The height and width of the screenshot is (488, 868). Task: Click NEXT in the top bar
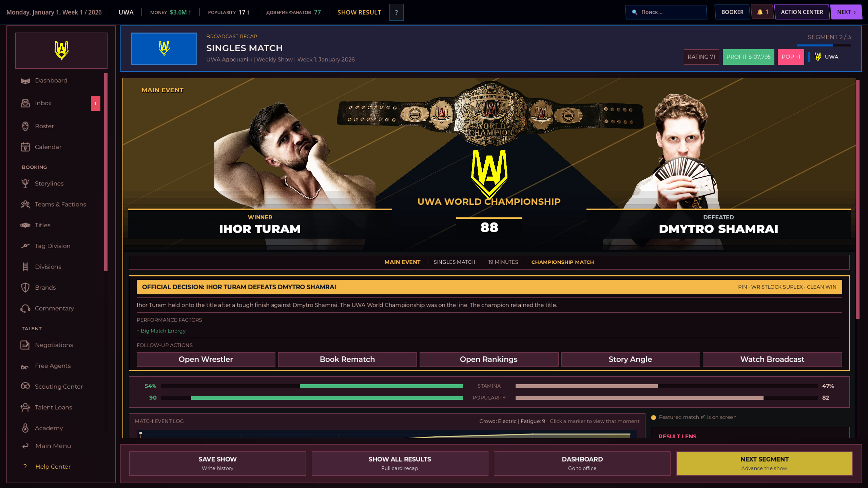846,12
